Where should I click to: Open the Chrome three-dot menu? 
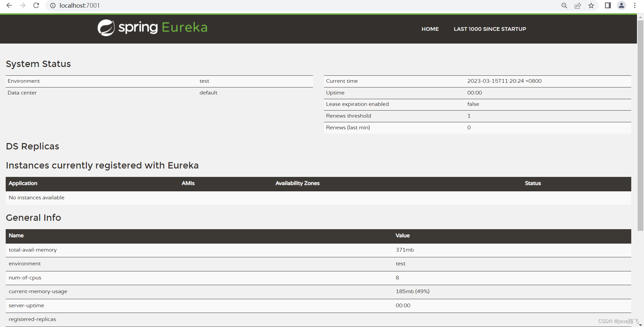[635, 5]
